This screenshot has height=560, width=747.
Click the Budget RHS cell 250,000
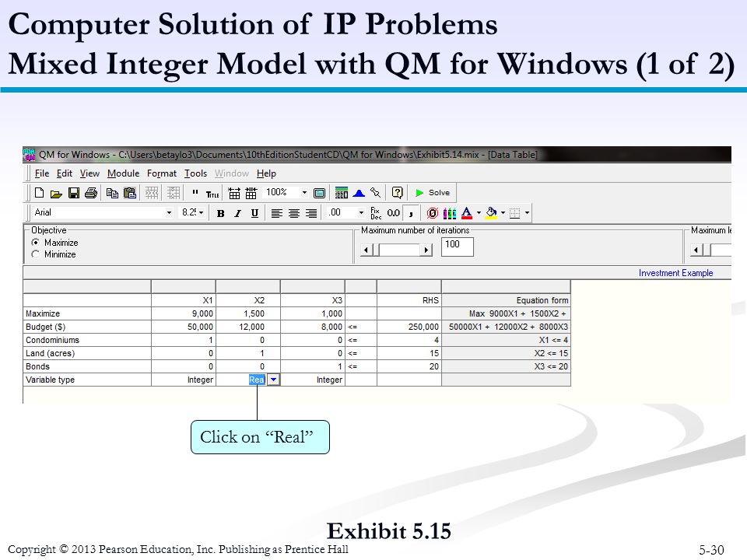409,327
